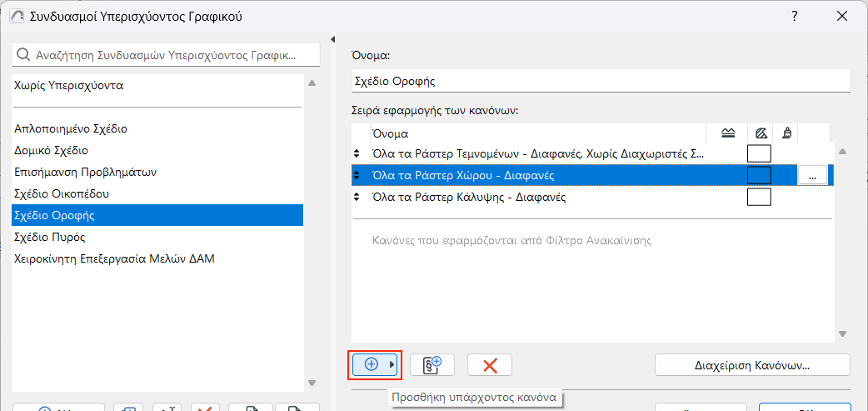Image resolution: width=868 pixels, height=411 pixels.
Task: Delete the selected rule with red X
Action: pos(490,364)
